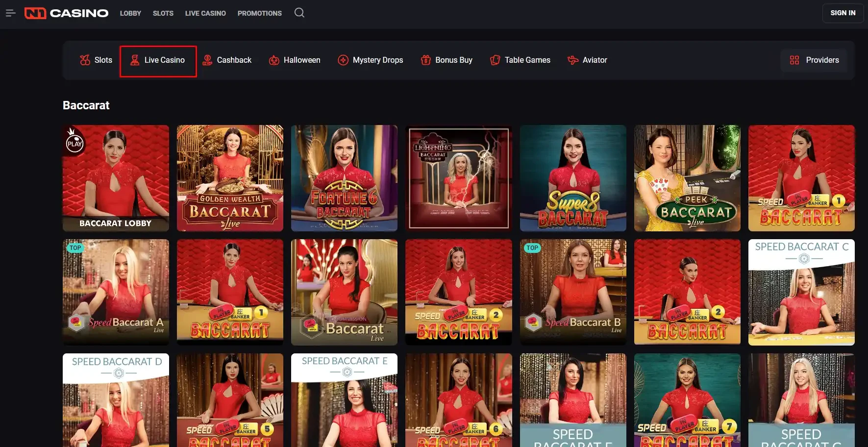Screen dimensions: 868x447
Task: Select the Mystery Drops category tab
Action: 371,60
